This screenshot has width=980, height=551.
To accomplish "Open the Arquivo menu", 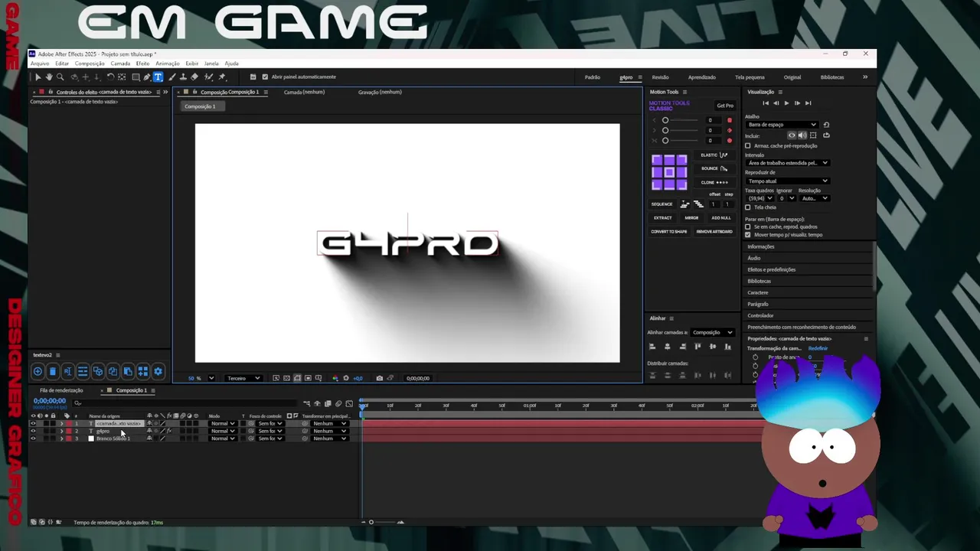I will [x=39, y=64].
